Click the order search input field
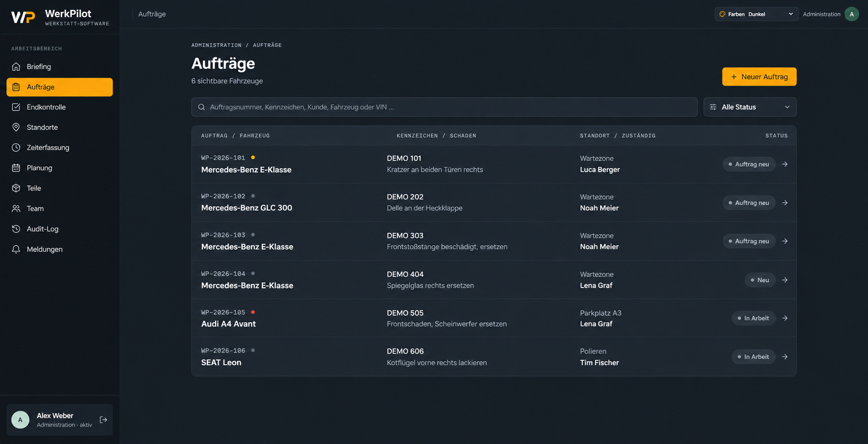Image resolution: width=868 pixels, height=444 pixels. click(x=444, y=107)
